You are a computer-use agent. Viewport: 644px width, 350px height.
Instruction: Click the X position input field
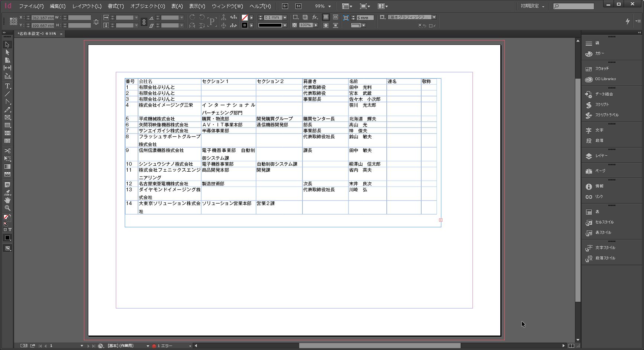click(43, 18)
